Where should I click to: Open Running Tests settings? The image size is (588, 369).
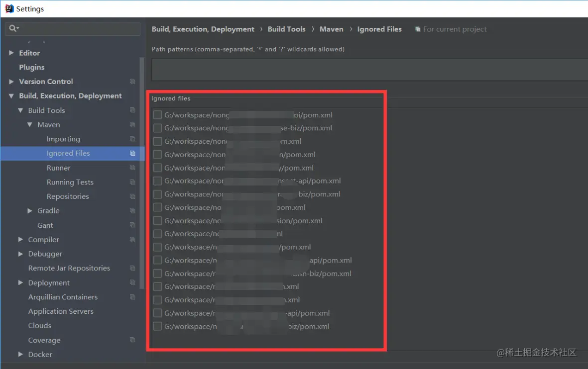click(70, 182)
